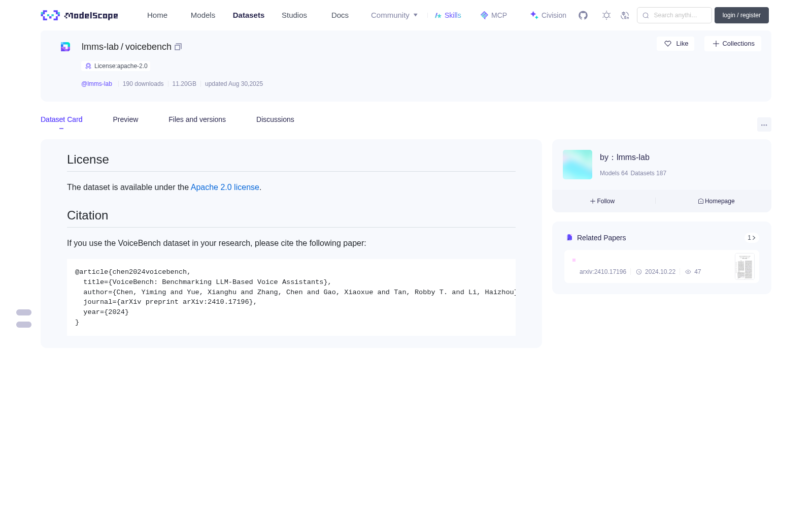Open the ModelScope logo homepage

tap(80, 15)
